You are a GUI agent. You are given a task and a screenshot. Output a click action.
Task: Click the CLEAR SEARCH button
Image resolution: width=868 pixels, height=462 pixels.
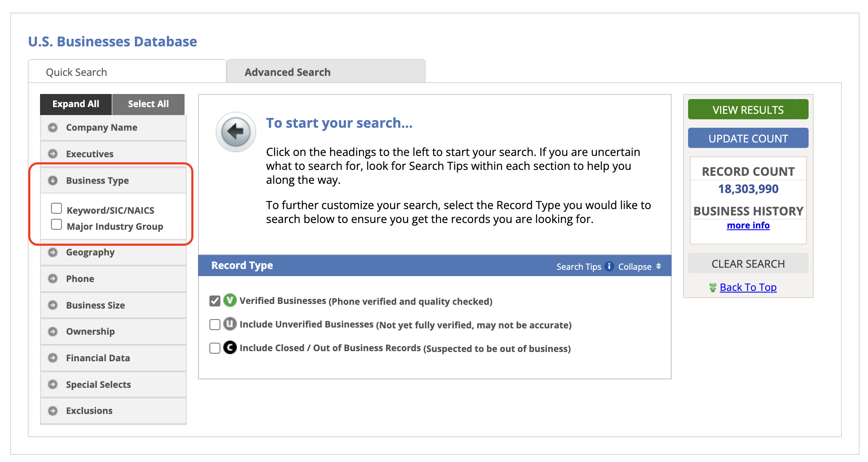click(x=748, y=263)
